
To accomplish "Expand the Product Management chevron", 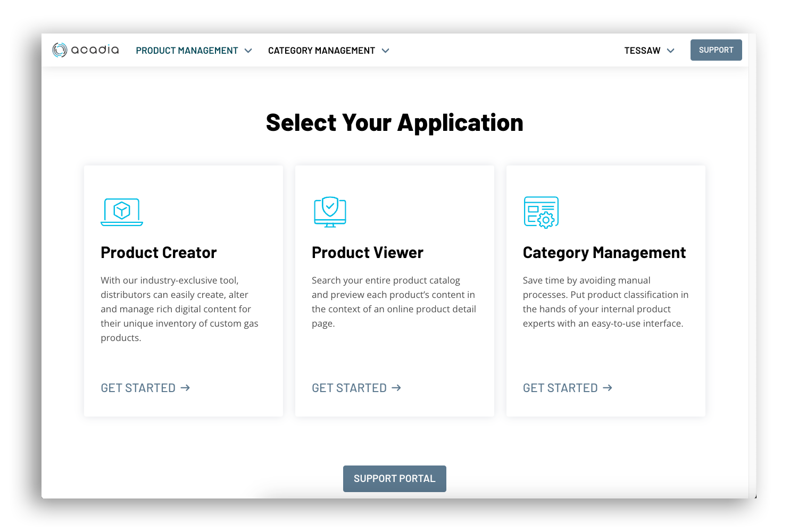I will (x=248, y=51).
